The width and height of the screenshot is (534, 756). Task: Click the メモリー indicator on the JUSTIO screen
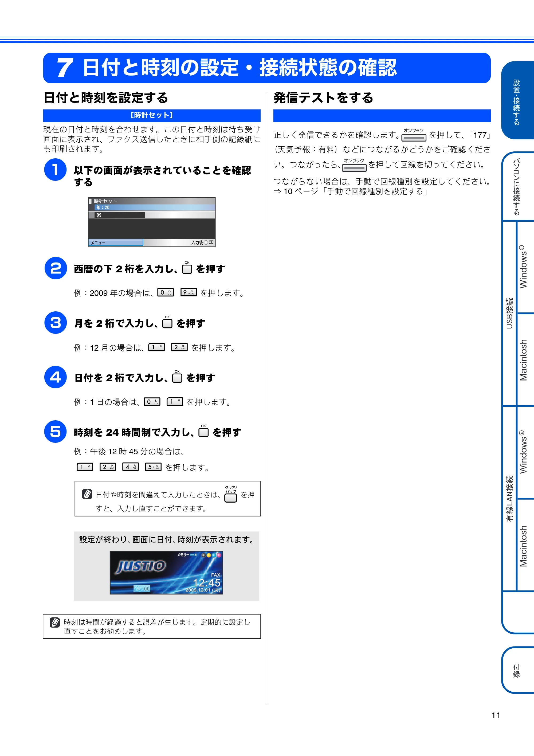(187, 555)
